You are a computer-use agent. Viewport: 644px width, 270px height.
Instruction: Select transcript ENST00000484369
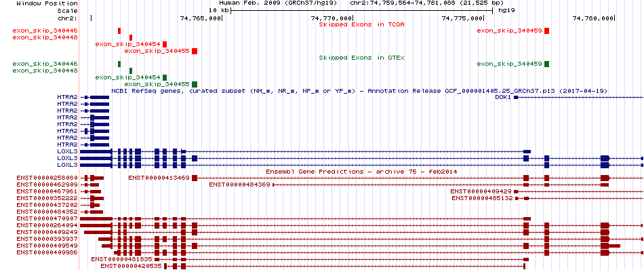[x=239, y=185]
